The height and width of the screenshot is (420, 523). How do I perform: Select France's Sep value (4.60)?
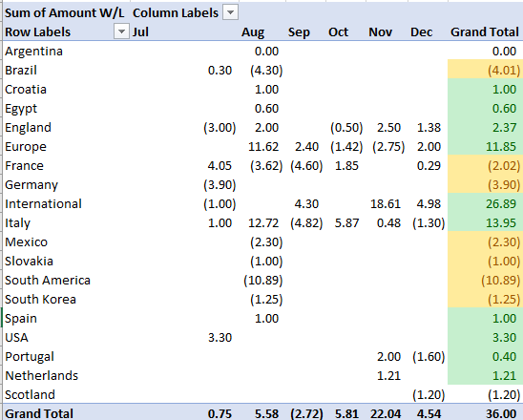[x=306, y=165]
